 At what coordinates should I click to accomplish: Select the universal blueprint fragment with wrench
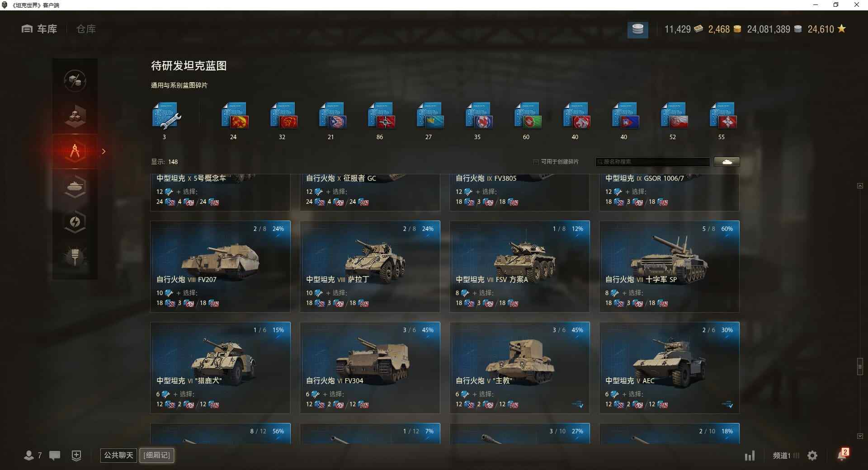(x=166, y=116)
